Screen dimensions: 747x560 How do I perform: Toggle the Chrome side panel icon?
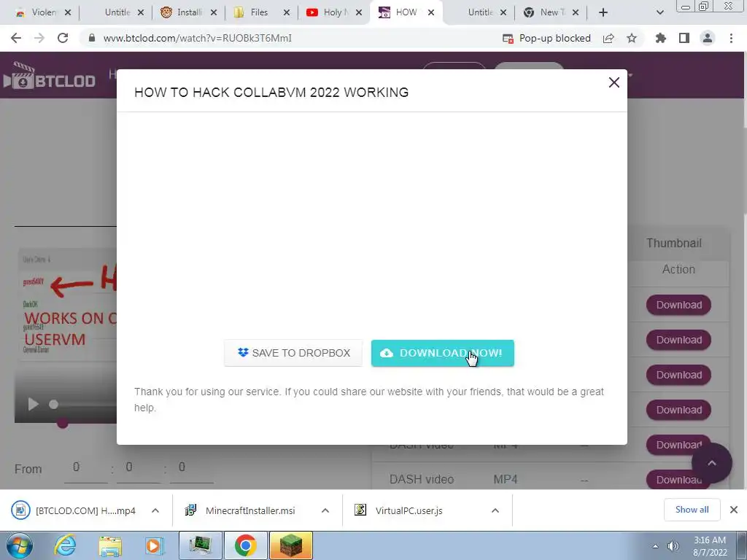pos(684,38)
